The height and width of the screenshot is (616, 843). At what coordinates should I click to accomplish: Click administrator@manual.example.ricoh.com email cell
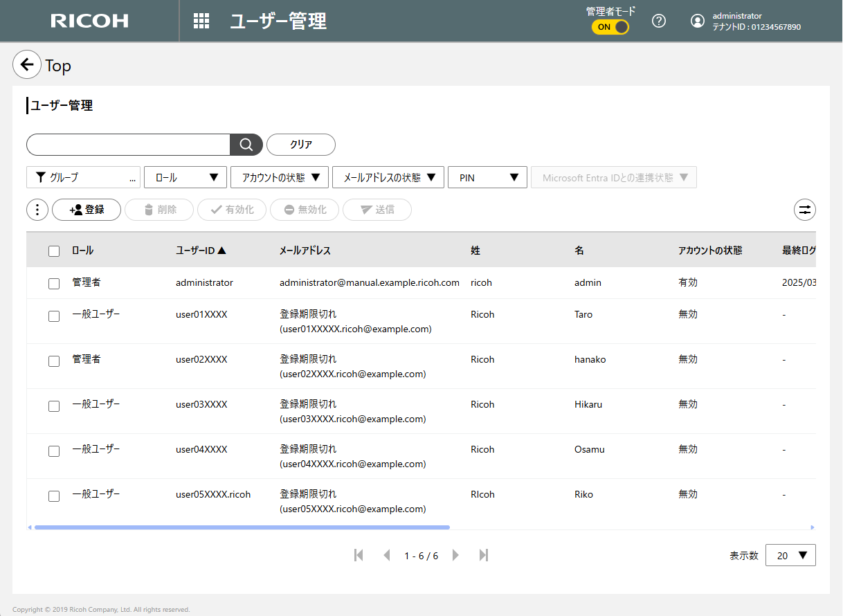coord(370,282)
